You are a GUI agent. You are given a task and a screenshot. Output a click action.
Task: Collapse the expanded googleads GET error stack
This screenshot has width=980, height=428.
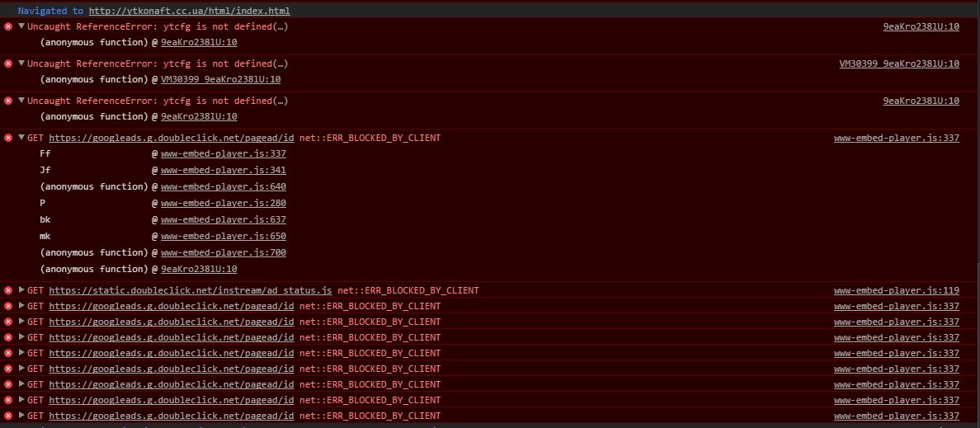(x=21, y=139)
